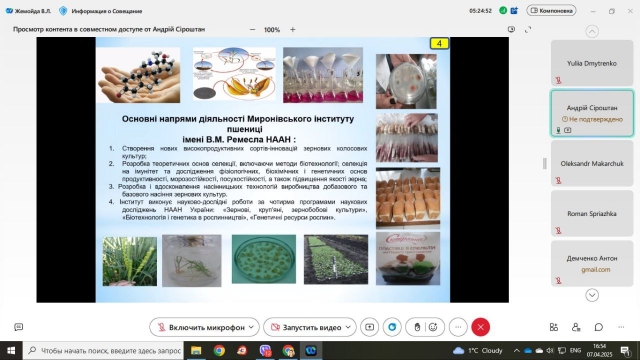
Task: Open the Webex Assistant circle icon
Action: [x=392, y=327]
